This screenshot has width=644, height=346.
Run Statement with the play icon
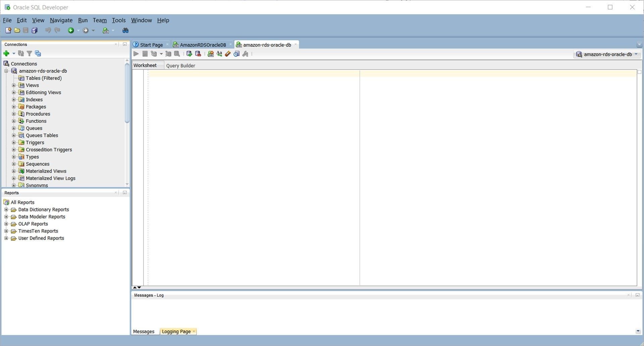click(x=136, y=54)
